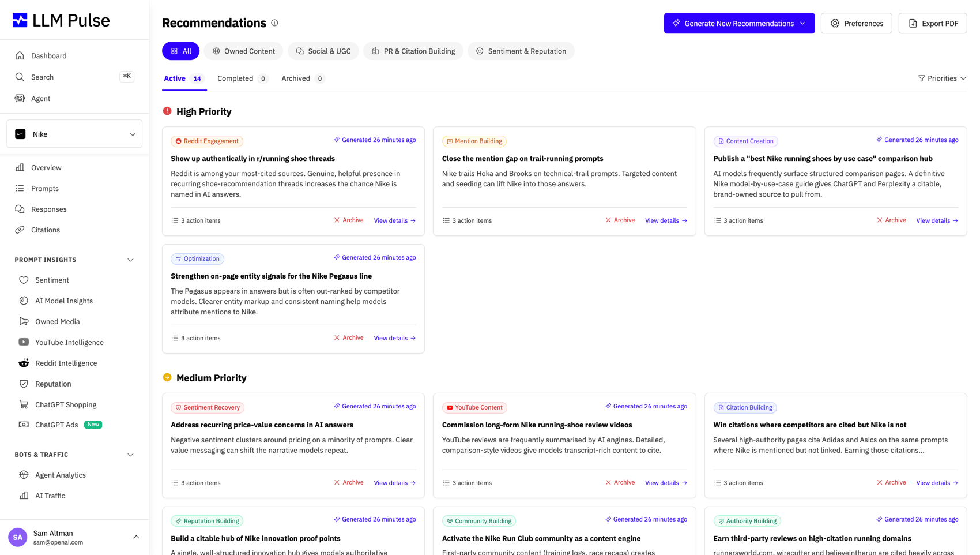Open Generate New Recommendations dropdown arrow

click(802, 23)
